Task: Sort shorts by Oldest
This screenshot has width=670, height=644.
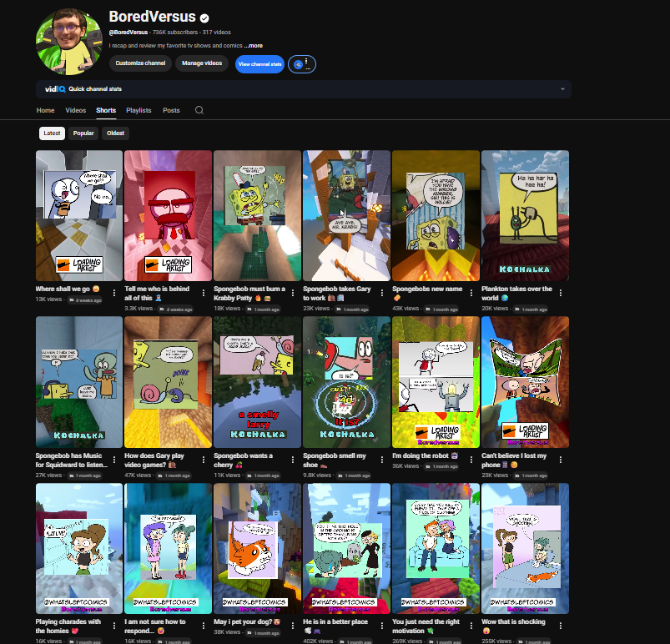Action: pyautogui.click(x=115, y=133)
